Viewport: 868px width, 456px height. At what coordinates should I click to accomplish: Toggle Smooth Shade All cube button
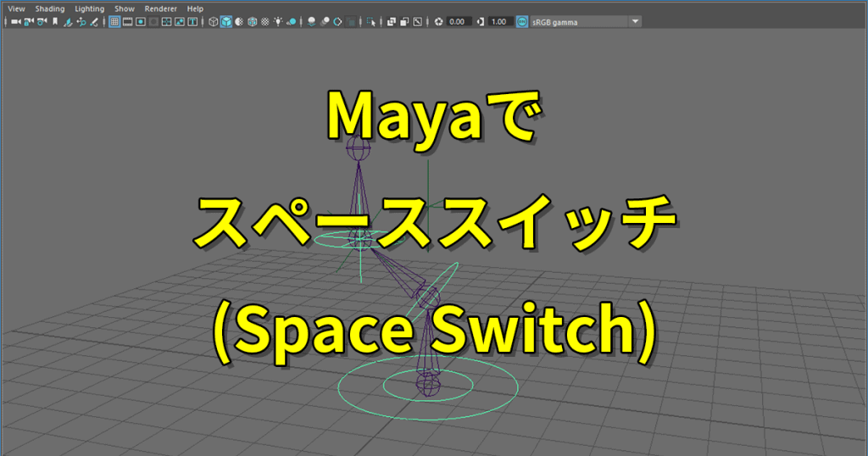[x=226, y=21]
